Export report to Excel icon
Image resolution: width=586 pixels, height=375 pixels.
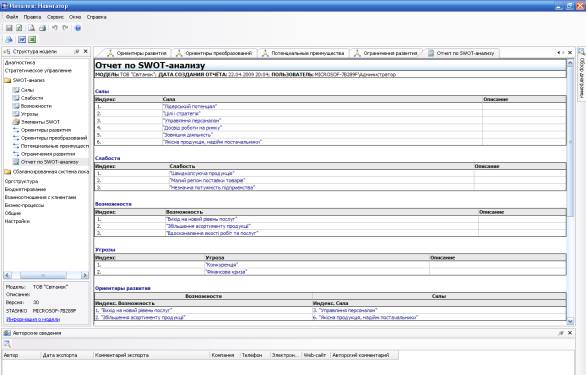(32, 39)
